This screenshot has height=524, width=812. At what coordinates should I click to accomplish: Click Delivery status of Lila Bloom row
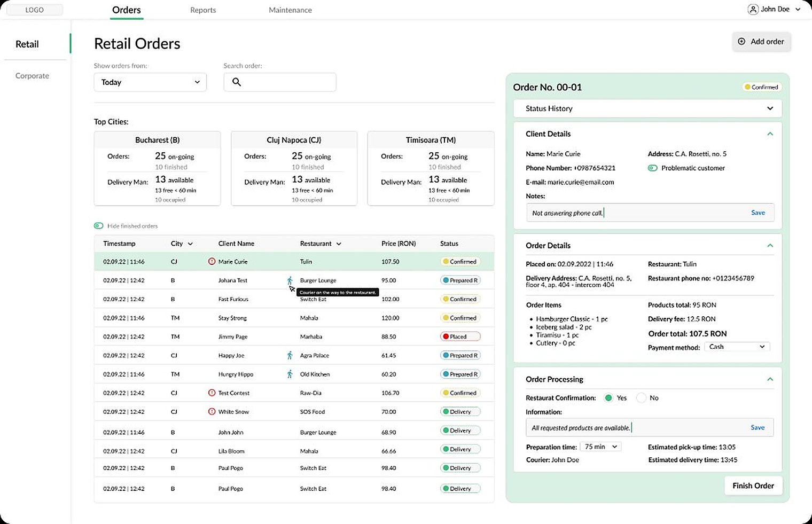[x=460, y=449]
